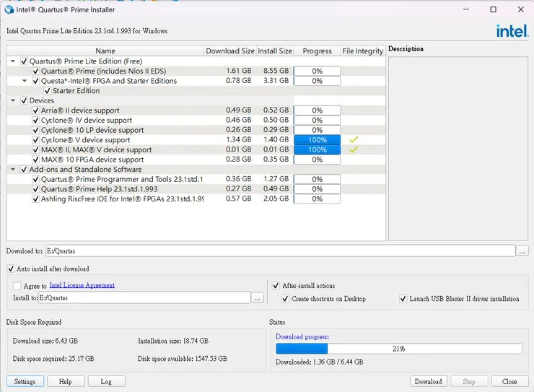Toggle Questa-Intel FPGA and Starter Editions checkbox
Screen dimensions: 534x392
tap(36, 81)
